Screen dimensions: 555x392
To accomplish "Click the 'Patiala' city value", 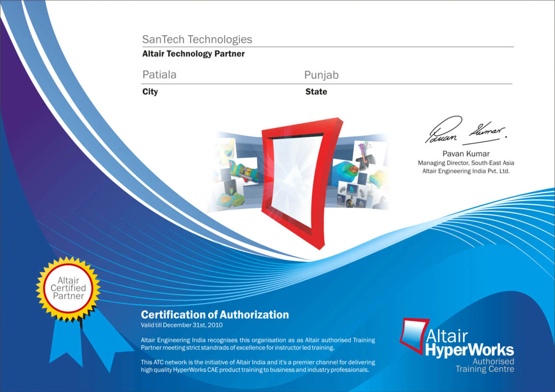I will tap(159, 75).
